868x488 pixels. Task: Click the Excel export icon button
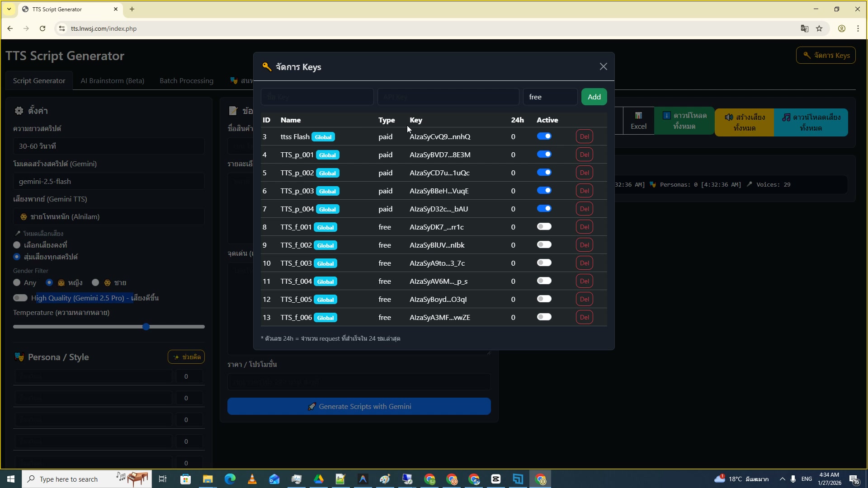coord(638,121)
